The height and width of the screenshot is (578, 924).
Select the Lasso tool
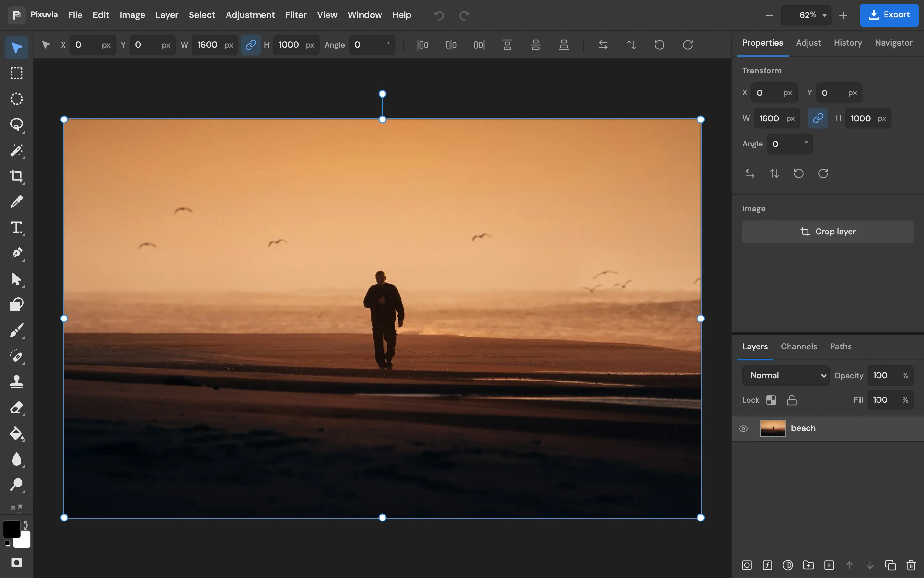tap(16, 125)
